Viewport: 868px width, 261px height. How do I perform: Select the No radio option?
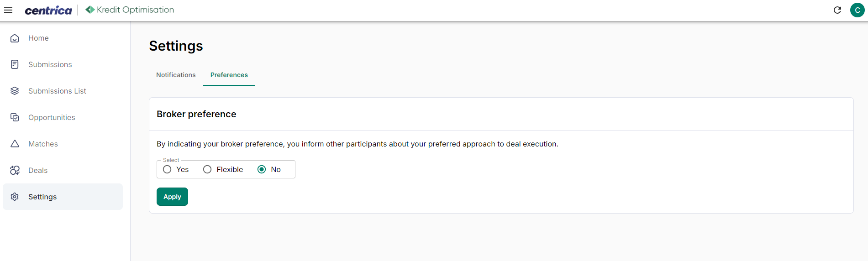pos(262,169)
